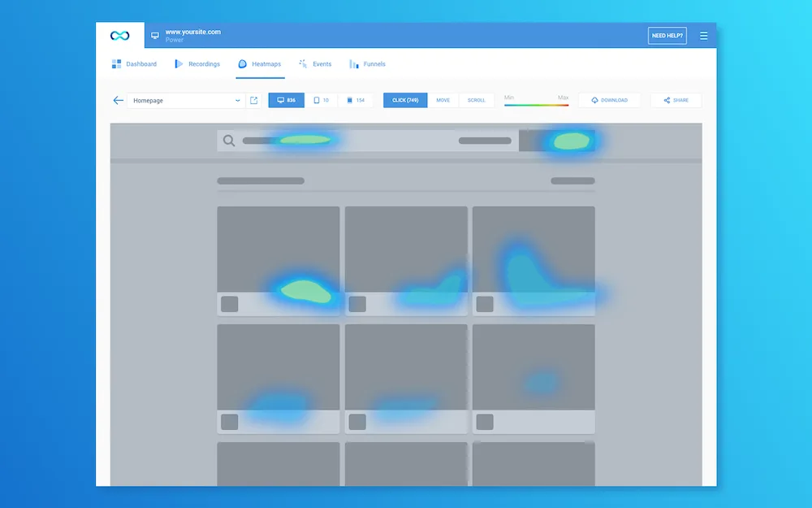
Task: Click the search magnifier icon in heatmap
Action: pos(229,141)
